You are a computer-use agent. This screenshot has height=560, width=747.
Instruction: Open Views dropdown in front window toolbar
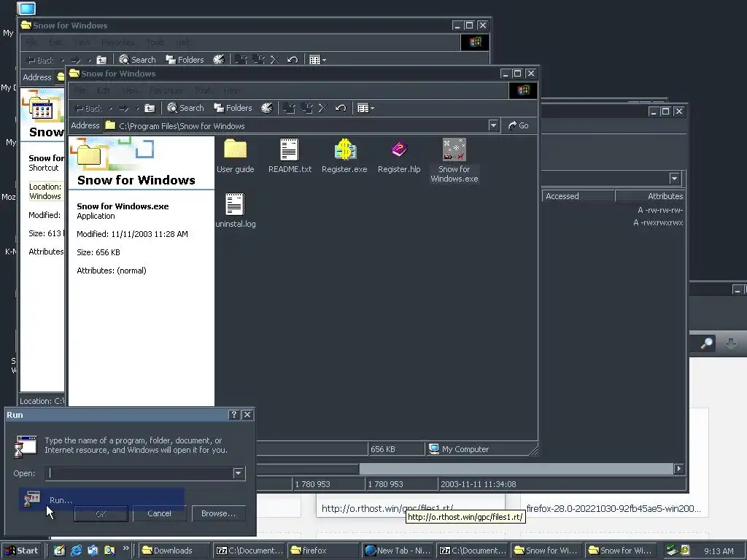tap(365, 108)
